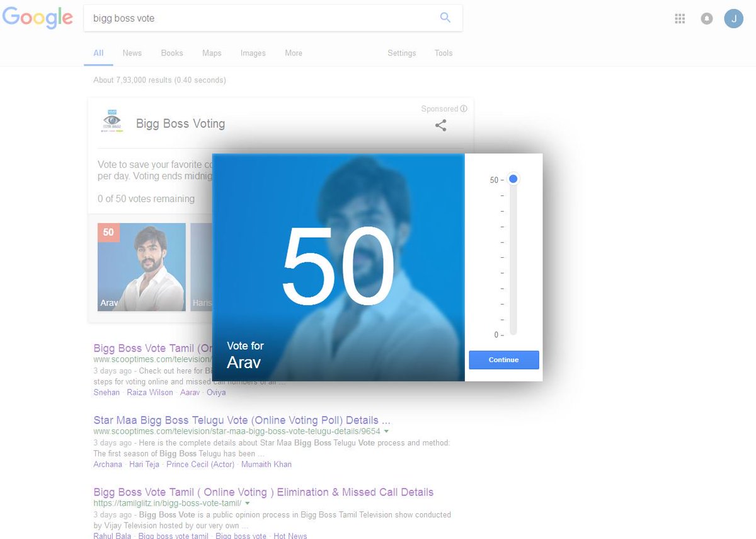The height and width of the screenshot is (539, 756).
Task: Follow the Aarav sitelink
Action: tap(190, 392)
